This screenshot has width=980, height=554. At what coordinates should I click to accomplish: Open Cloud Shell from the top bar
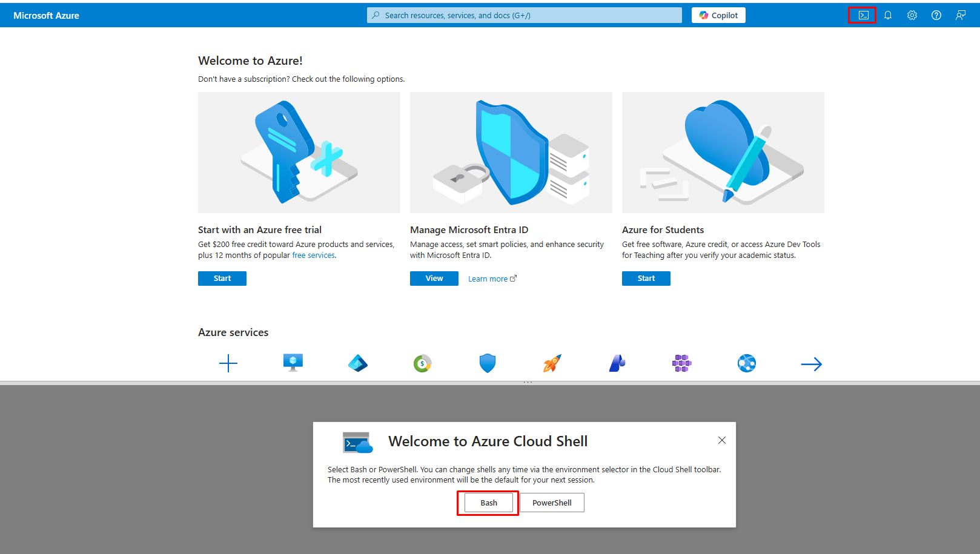(x=863, y=15)
